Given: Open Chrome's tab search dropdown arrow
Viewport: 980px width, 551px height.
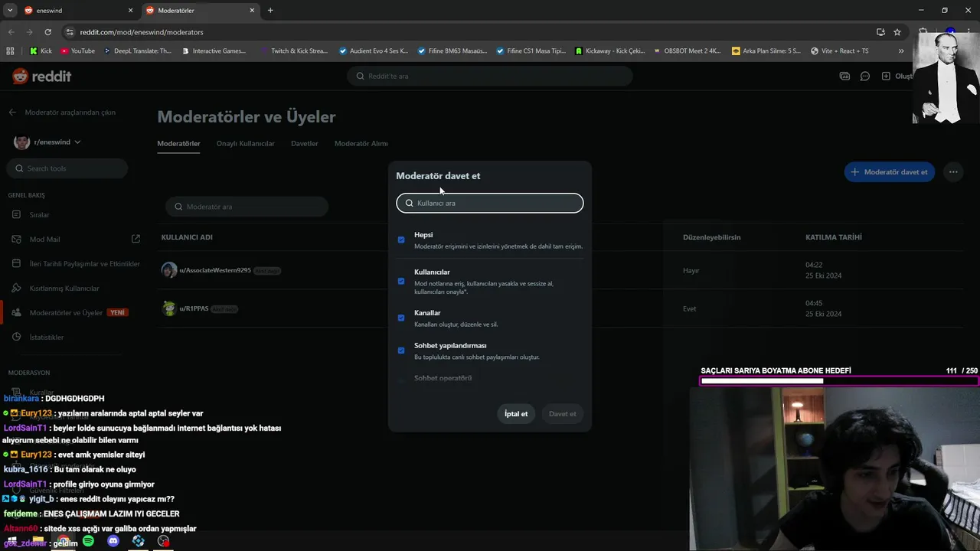Looking at the screenshot, I should pyautogui.click(x=10, y=11).
